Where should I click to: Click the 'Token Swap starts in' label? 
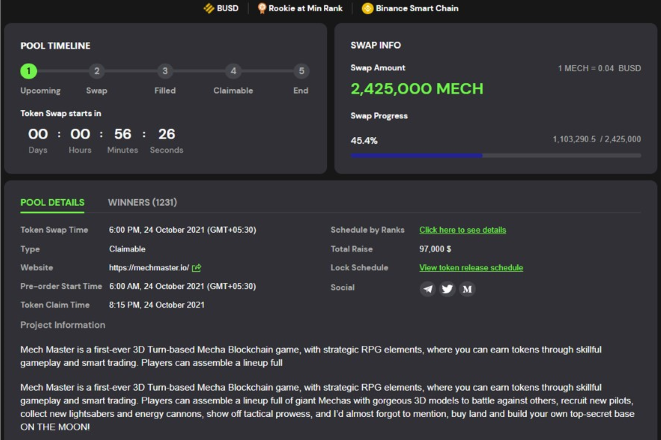[61, 113]
